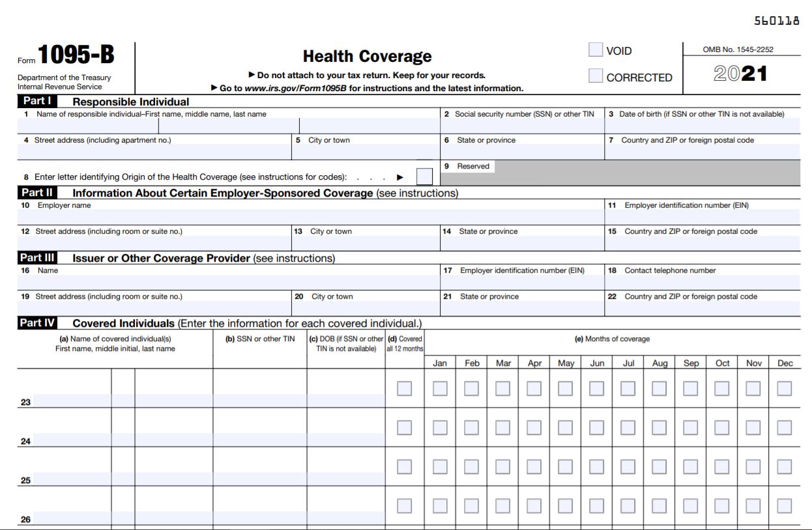The height and width of the screenshot is (530, 812).
Task: Click row 24 DOB cell
Action: [346, 439]
